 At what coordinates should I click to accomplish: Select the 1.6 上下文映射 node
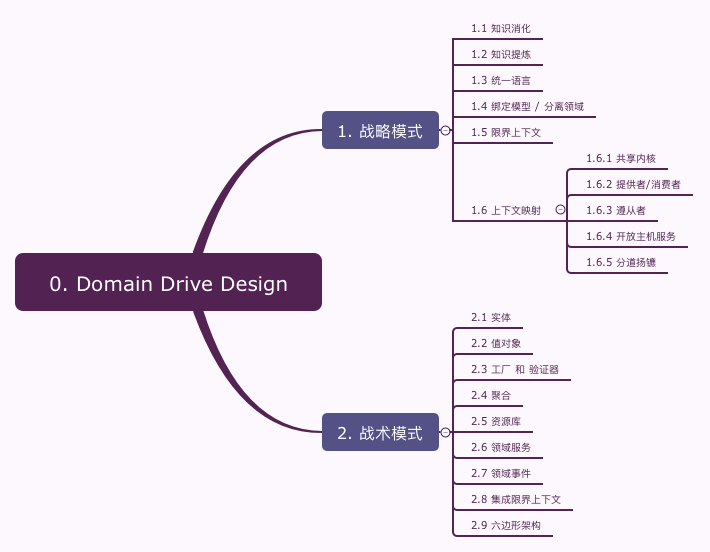pos(506,210)
